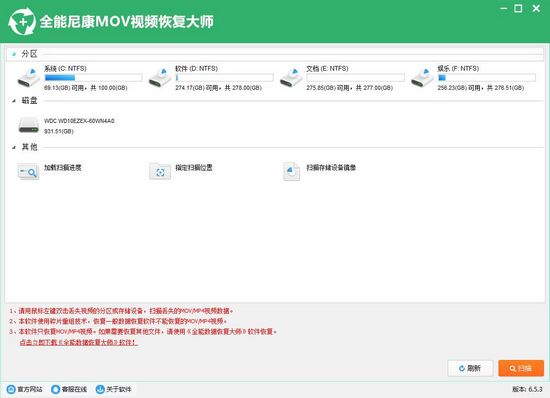Collapse the 其他 section
Viewport: 550px width, 398px height.
(x=14, y=147)
